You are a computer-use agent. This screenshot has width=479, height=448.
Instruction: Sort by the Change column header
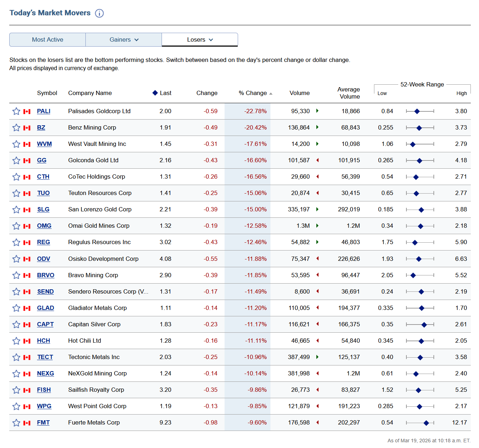207,93
